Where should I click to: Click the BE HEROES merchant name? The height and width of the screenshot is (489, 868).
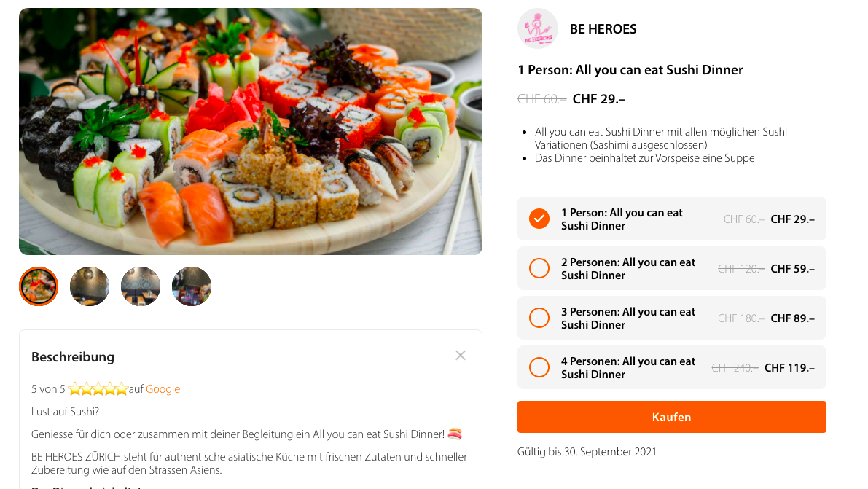[x=603, y=29]
